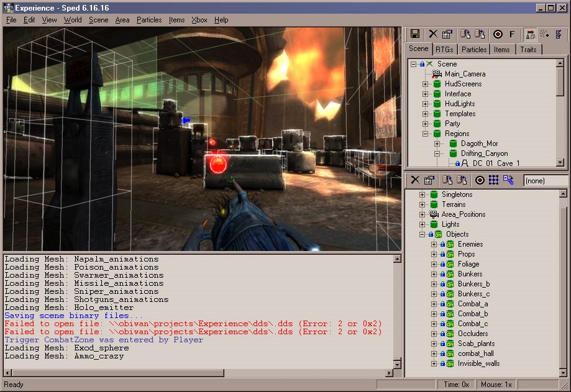Select the Main_Camera tree item
Viewport: 571px width, 392px height.
(x=465, y=74)
